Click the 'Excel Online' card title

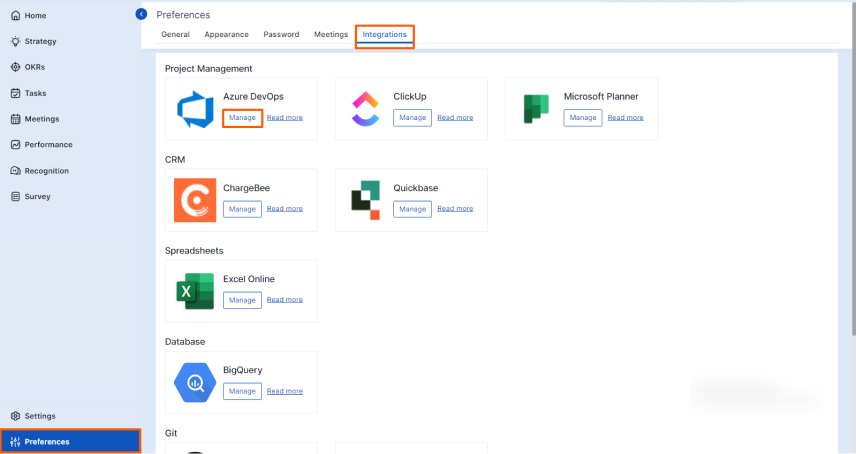click(248, 279)
